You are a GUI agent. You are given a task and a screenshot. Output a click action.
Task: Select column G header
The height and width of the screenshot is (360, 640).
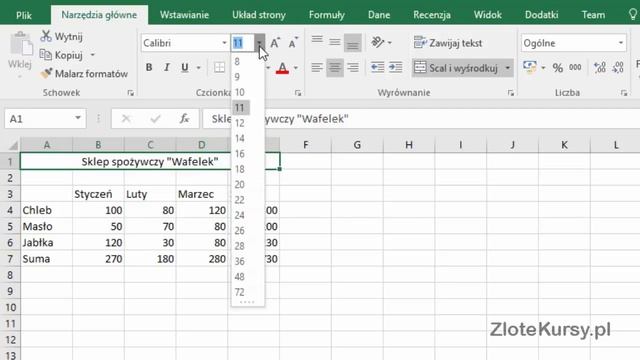(x=357, y=145)
